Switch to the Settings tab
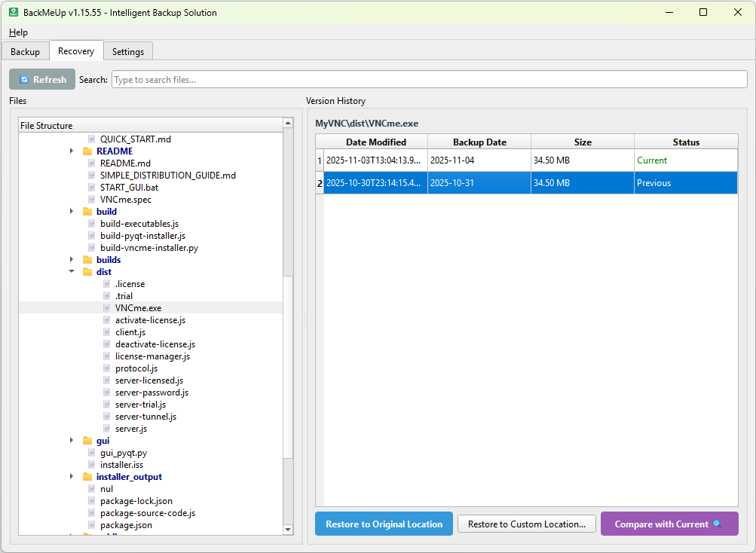The height and width of the screenshot is (553, 756). pyautogui.click(x=127, y=51)
